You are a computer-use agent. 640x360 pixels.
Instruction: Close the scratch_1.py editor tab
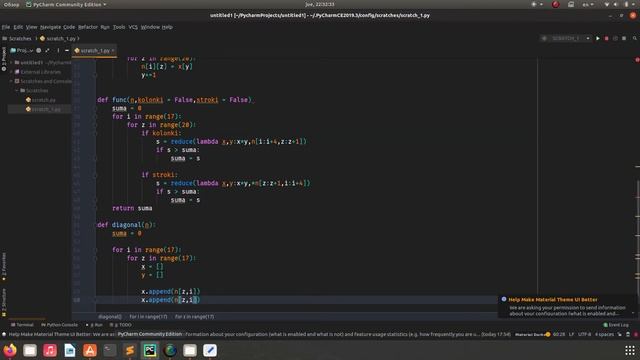coord(113,51)
